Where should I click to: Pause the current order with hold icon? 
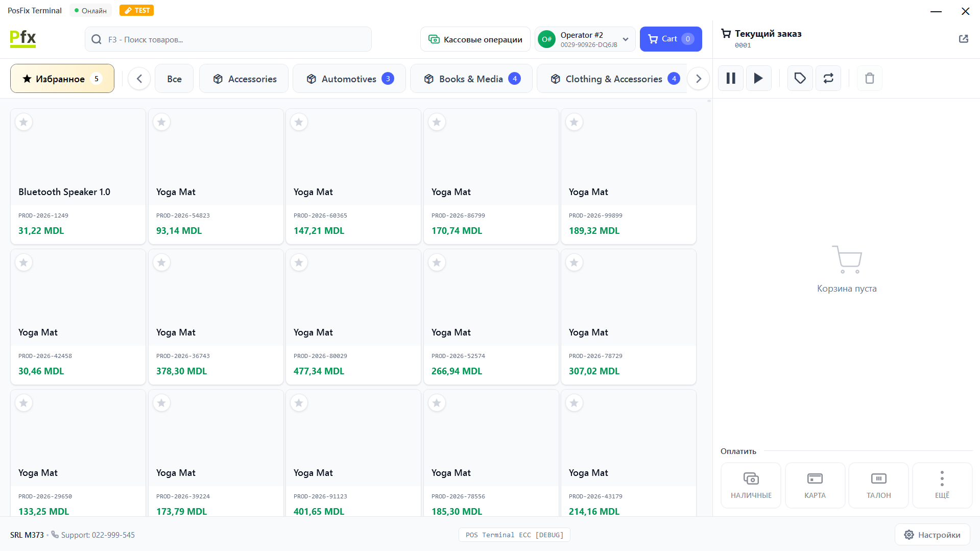pyautogui.click(x=731, y=78)
